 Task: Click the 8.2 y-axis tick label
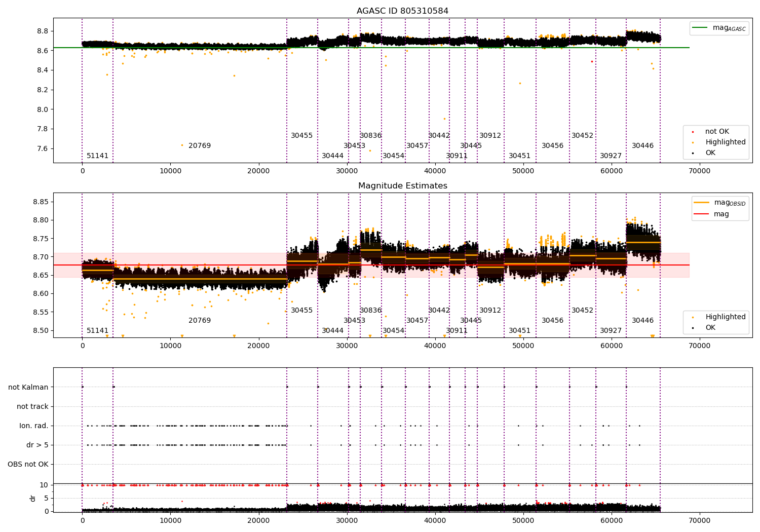[43, 90]
